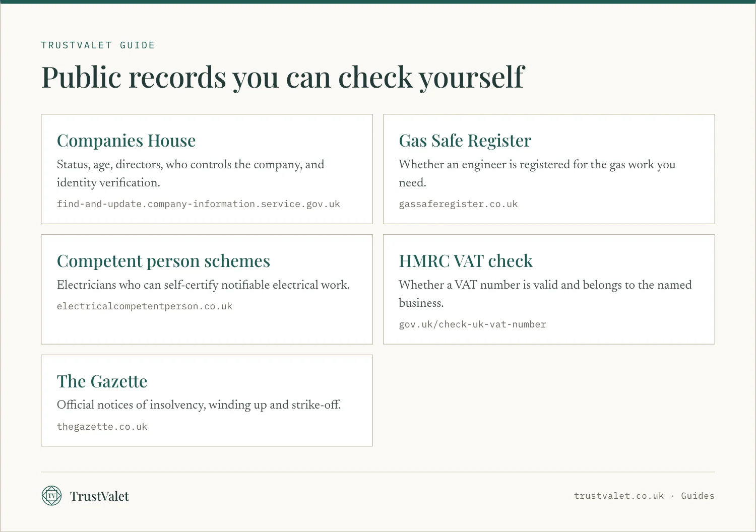Click the TrustValet logo icon
The height and width of the screenshot is (532, 756).
click(51, 496)
